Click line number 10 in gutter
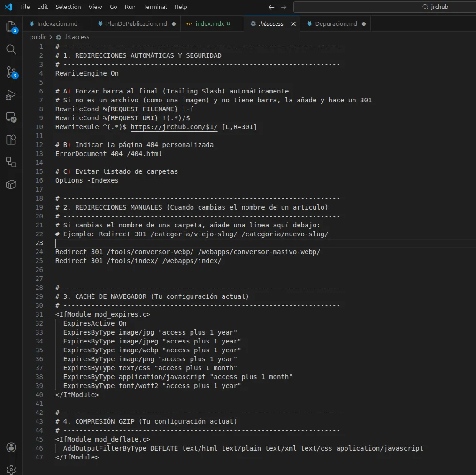Image resolution: width=476 pixels, height=475 pixels. (x=39, y=127)
